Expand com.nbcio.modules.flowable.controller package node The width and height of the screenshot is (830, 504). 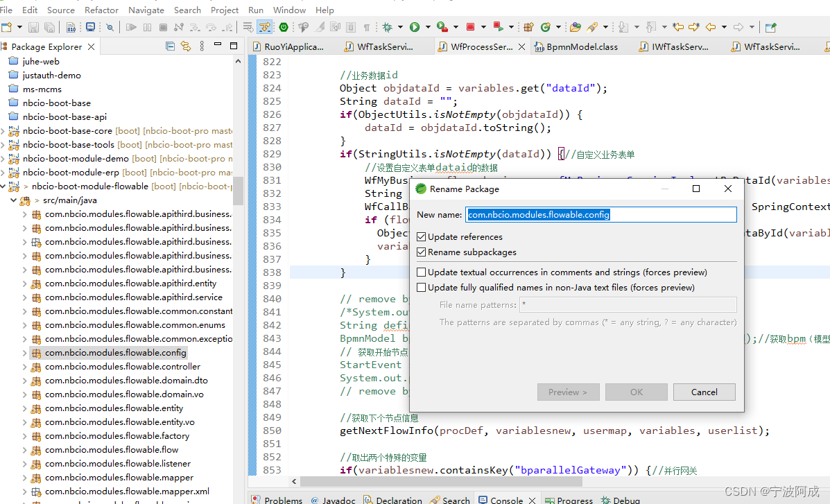point(24,366)
